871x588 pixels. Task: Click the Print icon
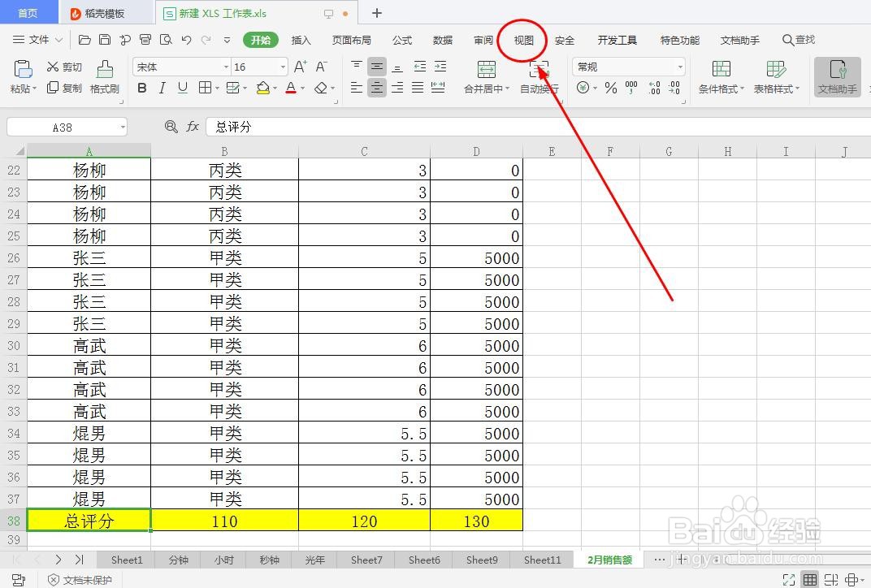coord(145,40)
